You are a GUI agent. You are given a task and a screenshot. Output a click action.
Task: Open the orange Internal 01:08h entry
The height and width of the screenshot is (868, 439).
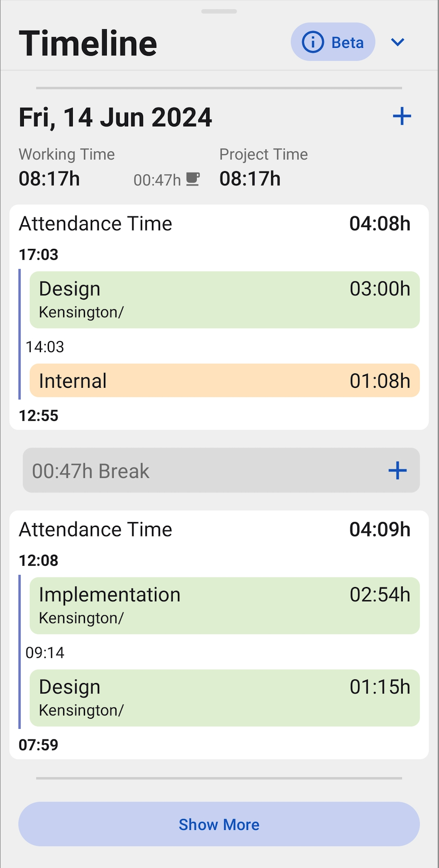pyautogui.click(x=225, y=380)
